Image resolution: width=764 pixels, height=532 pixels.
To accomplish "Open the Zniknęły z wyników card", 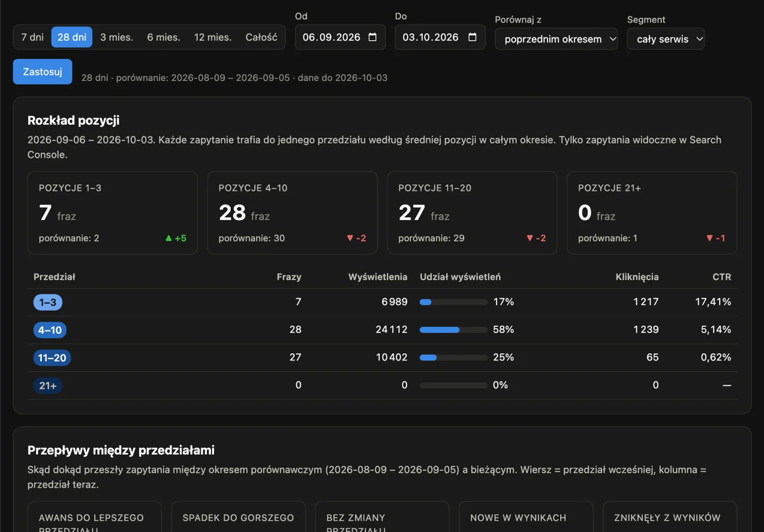I will [x=670, y=517].
